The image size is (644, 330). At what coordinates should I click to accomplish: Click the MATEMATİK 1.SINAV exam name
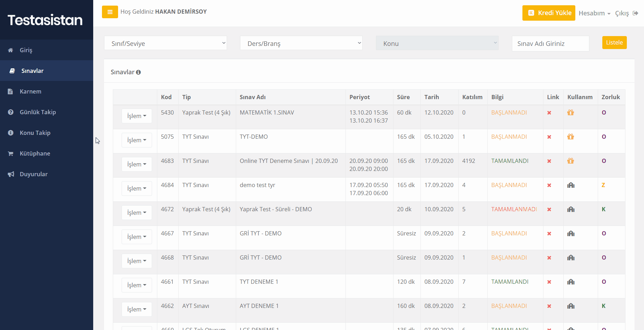click(267, 112)
